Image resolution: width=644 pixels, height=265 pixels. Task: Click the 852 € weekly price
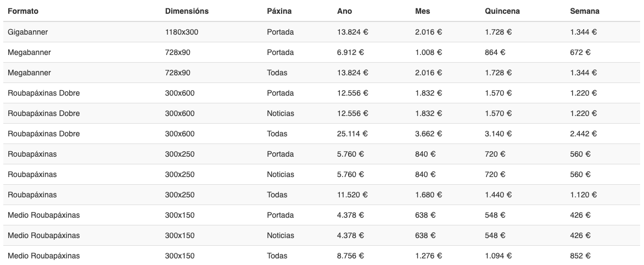click(x=580, y=256)
